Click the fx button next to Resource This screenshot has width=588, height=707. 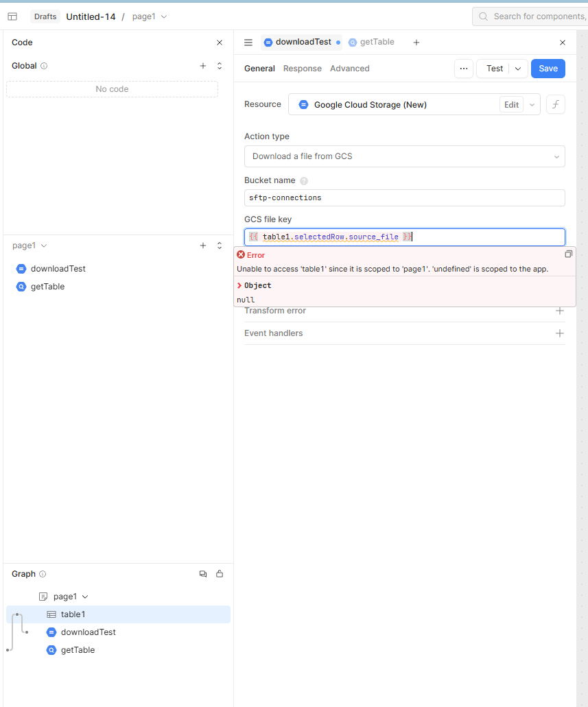[x=555, y=105]
